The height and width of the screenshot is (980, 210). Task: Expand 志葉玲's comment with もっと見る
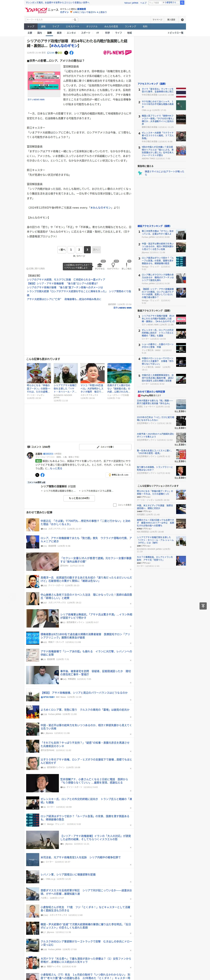point(56,468)
